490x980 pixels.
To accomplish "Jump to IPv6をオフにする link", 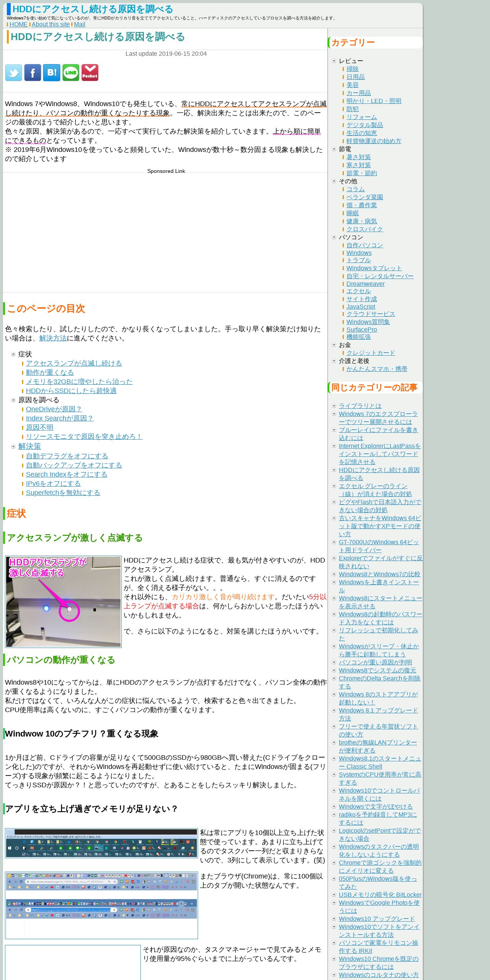I will click(53, 484).
